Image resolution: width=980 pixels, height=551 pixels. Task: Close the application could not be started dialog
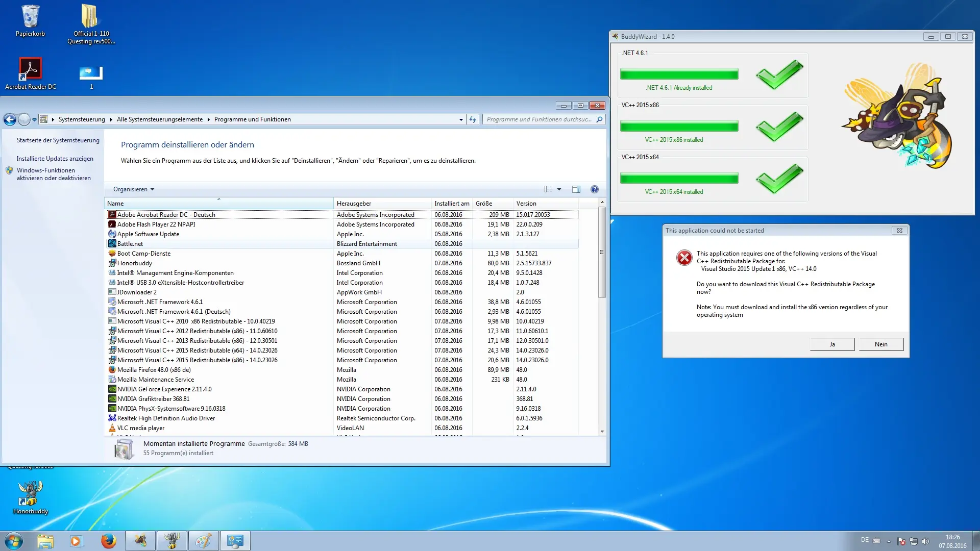(x=899, y=231)
